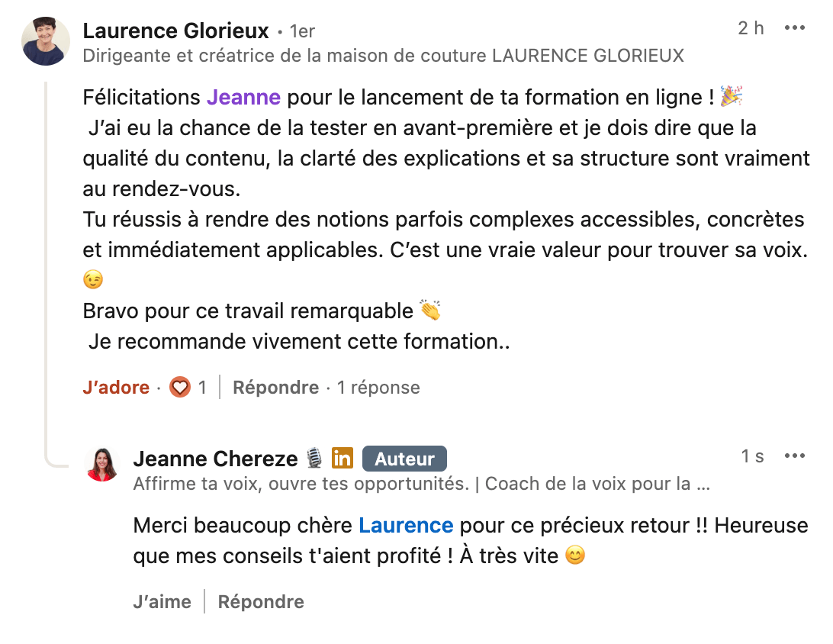Click the blue 'Laurence' mention in the reply
Viewport: 833px width, 644px height.
406,526
